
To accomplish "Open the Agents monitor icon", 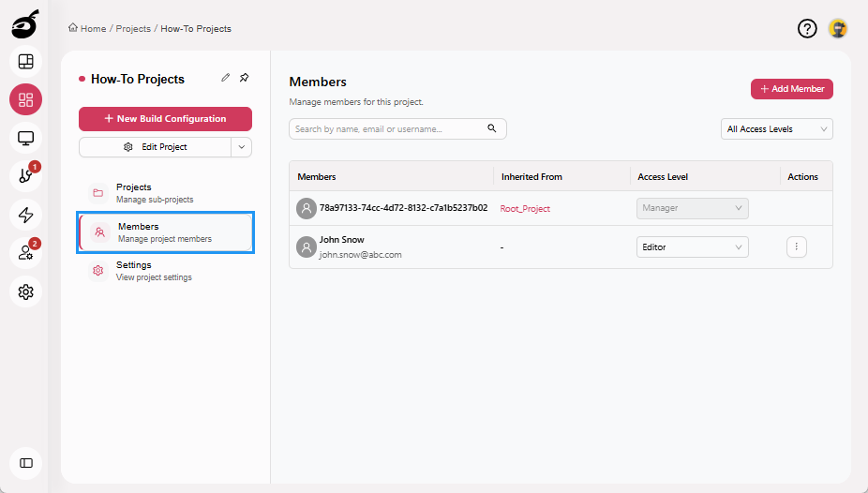I will point(25,138).
